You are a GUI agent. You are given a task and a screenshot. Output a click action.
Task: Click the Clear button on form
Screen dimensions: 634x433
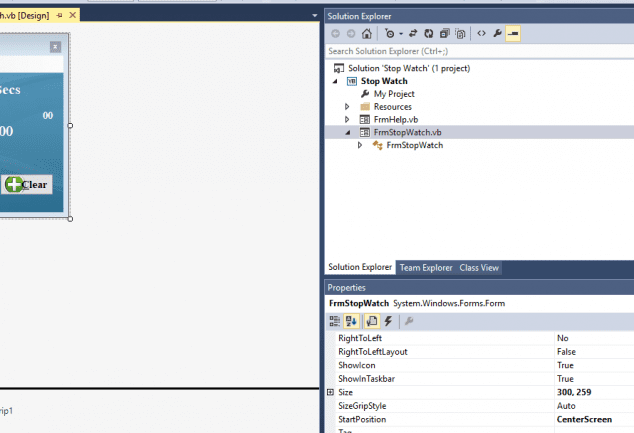point(27,184)
